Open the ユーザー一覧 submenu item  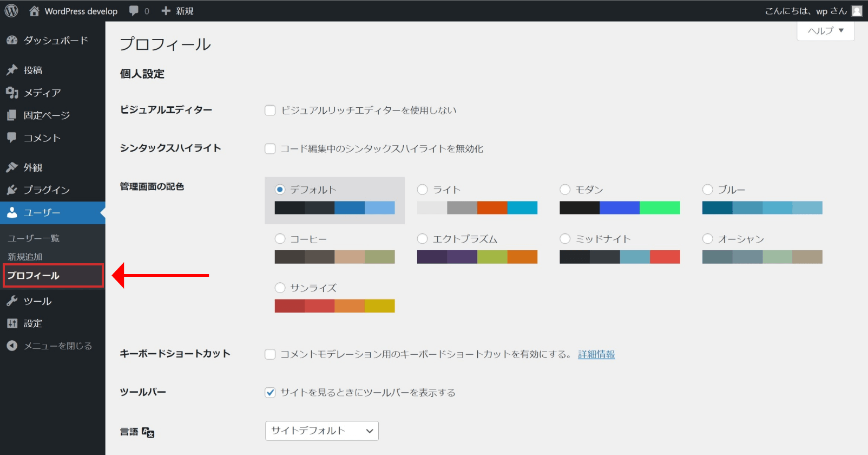(34, 238)
